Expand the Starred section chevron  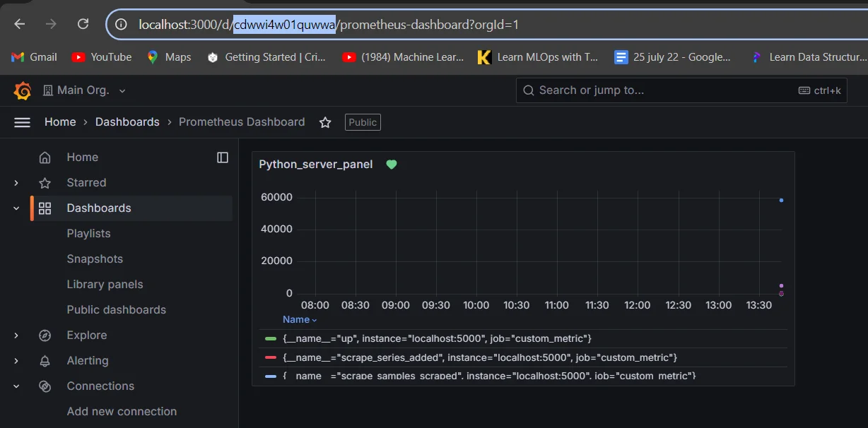coord(16,183)
